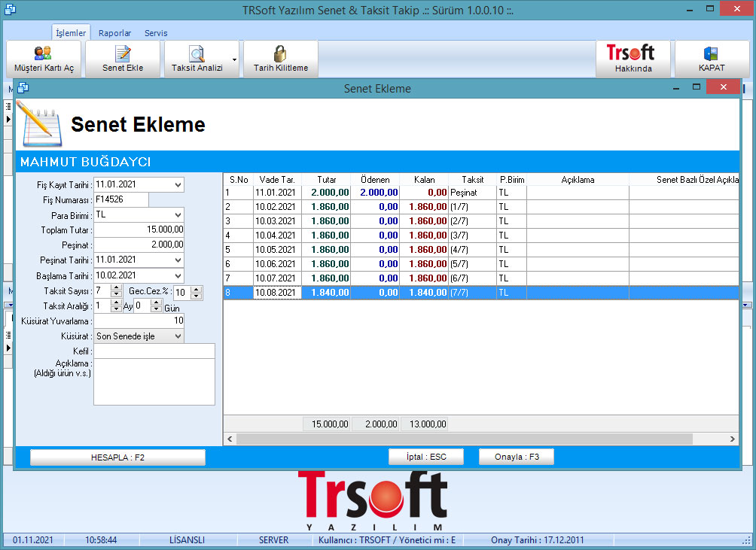
Task: Click the Taksit Aralığı Gün spinner arrows
Action: (x=156, y=305)
